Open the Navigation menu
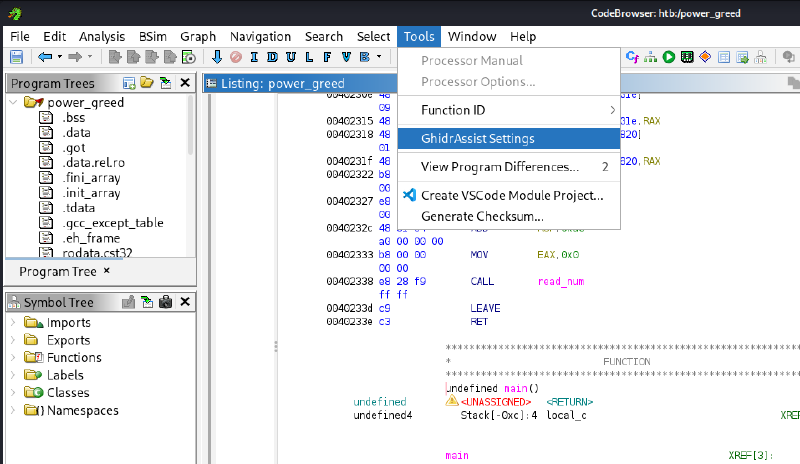Screen dimensions: 800x464 coord(260,36)
